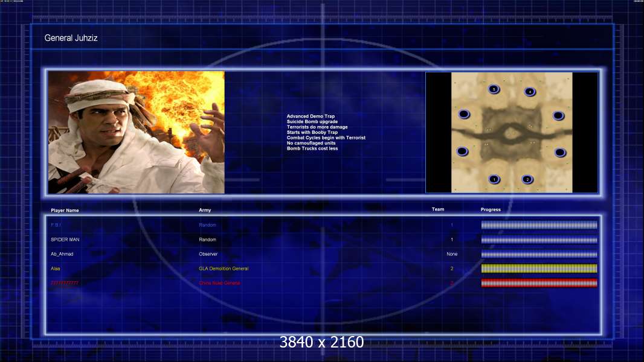This screenshot has width=644, height=362.
Task: Click start position marker 4 on map
Action: 530,92
